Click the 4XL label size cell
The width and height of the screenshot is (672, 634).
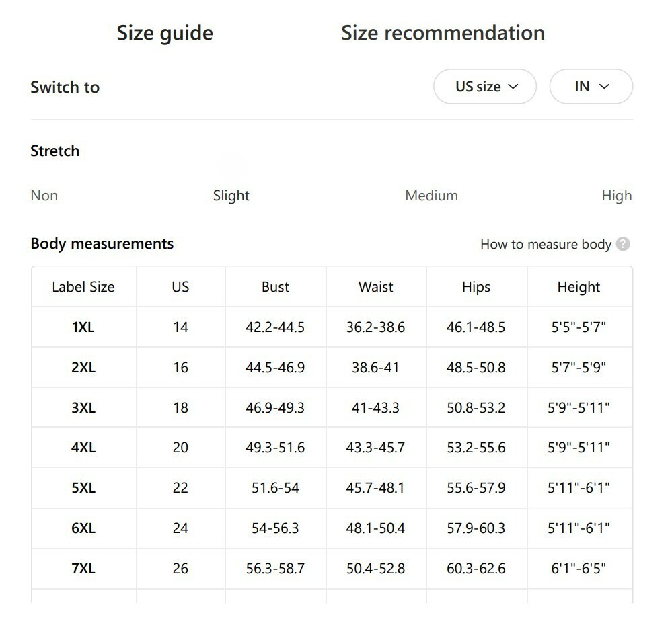click(x=83, y=448)
